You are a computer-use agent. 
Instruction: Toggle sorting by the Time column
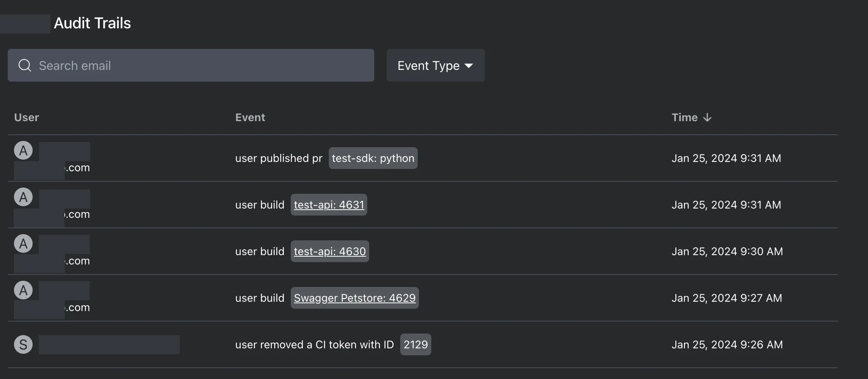point(691,117)
